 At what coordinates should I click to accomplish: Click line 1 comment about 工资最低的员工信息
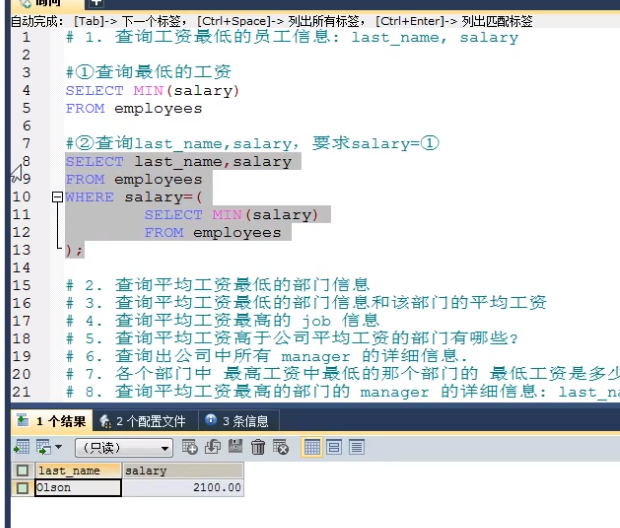pyautogui.click(x=292, y=37)
